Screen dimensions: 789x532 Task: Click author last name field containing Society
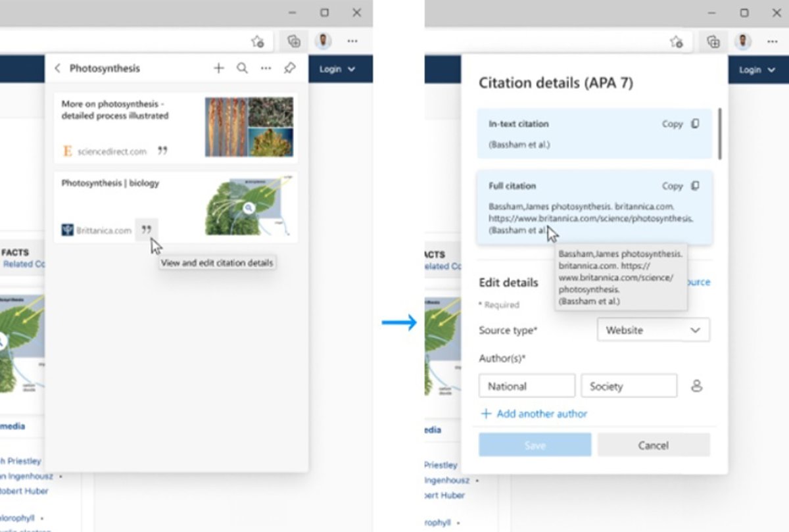[629, 386]
